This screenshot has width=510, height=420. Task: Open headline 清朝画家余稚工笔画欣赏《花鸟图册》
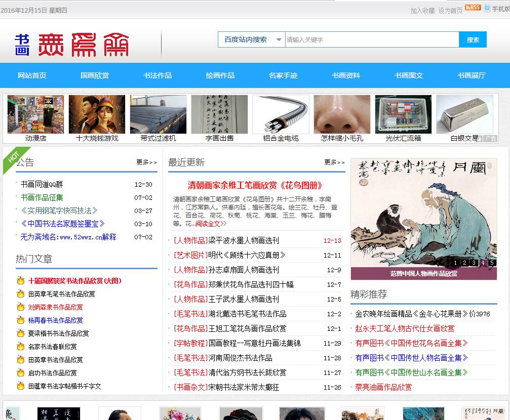click(255, 185)
